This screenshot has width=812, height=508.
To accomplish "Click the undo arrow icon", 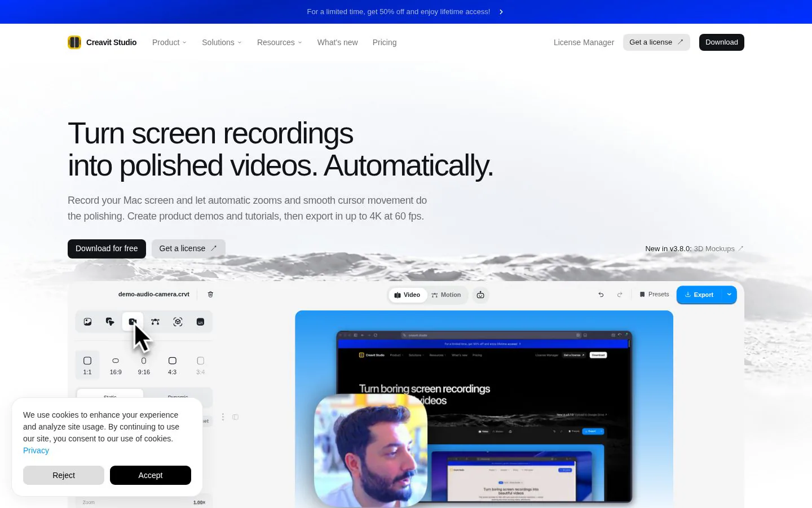I will [601, 295].
